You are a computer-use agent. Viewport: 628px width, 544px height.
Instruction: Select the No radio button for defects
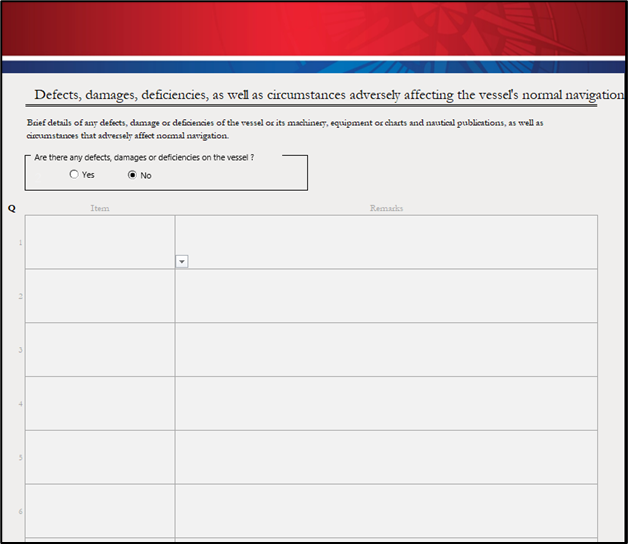click(x=132, y=175)
